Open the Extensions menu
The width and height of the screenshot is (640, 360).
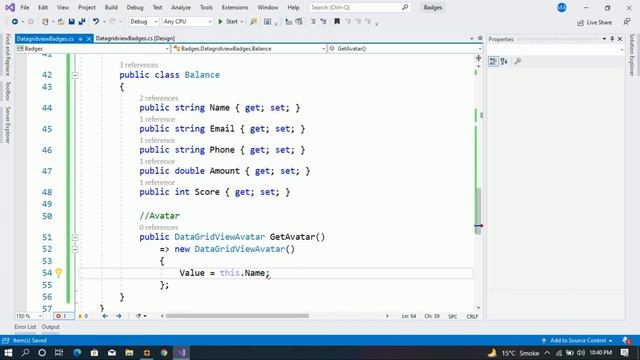[235, 7]
